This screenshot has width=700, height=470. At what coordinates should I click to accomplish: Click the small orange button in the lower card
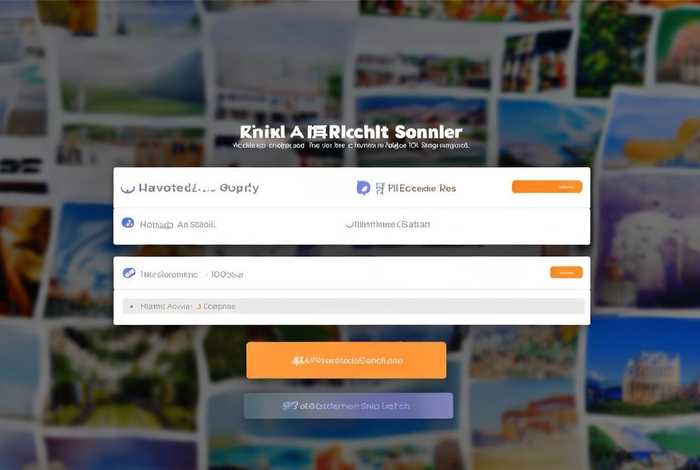[566, 272]
